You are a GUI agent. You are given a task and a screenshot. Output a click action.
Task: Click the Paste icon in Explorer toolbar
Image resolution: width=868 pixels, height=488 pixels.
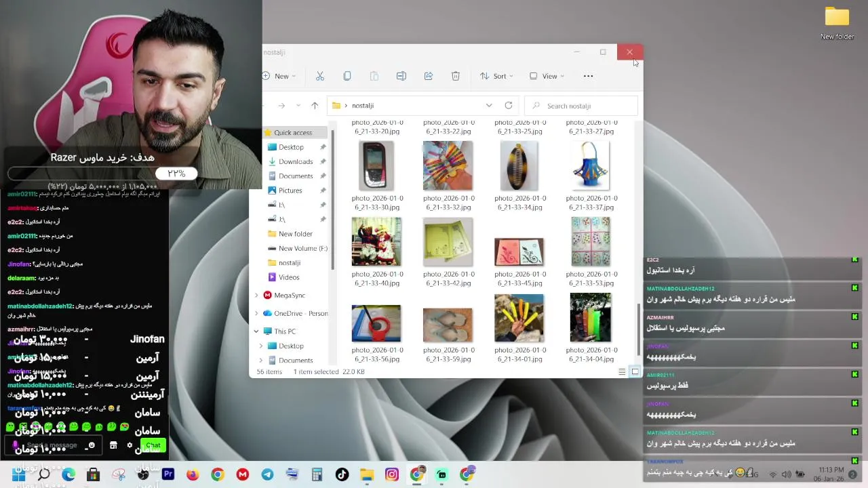[x=374, y=76]
